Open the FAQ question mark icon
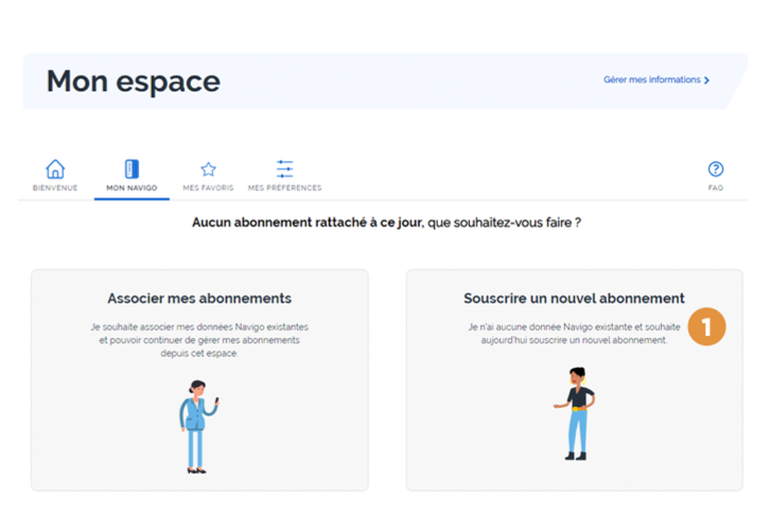Screen dimensions: 764x532 tap(716, 169)
